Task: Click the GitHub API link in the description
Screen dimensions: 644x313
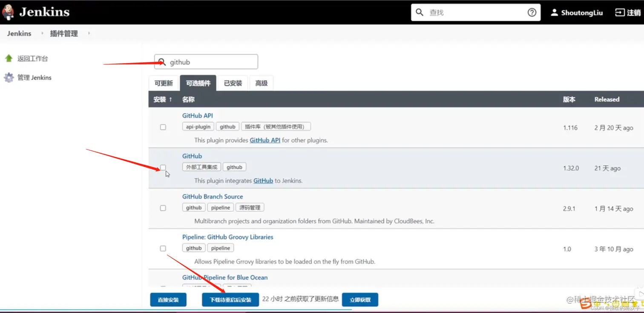Action: [265, 140]
